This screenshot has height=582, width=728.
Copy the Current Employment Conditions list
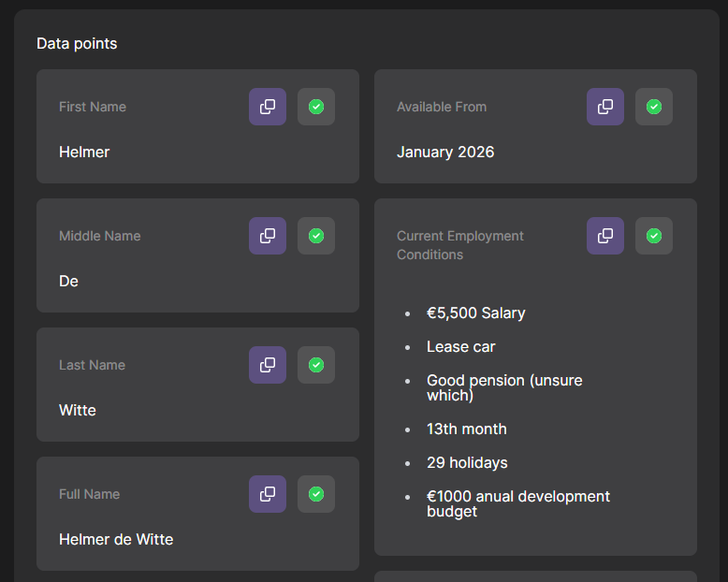click(605, 236)
